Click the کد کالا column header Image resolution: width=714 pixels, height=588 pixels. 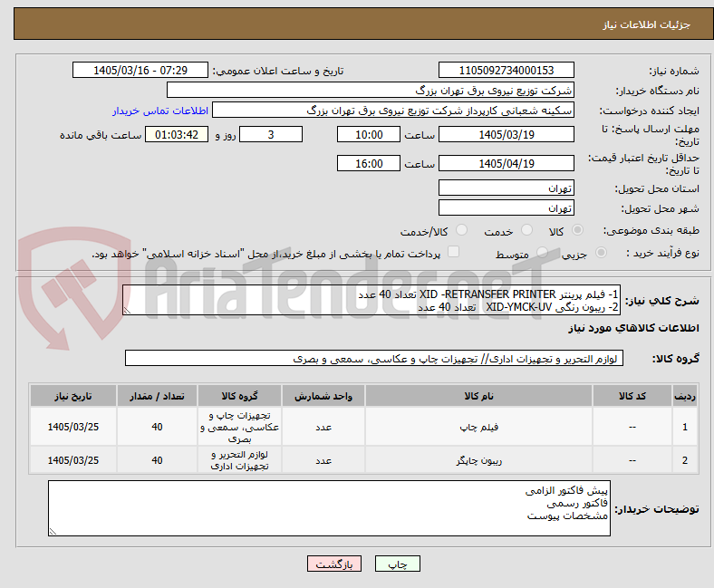[x=632, y=396]
